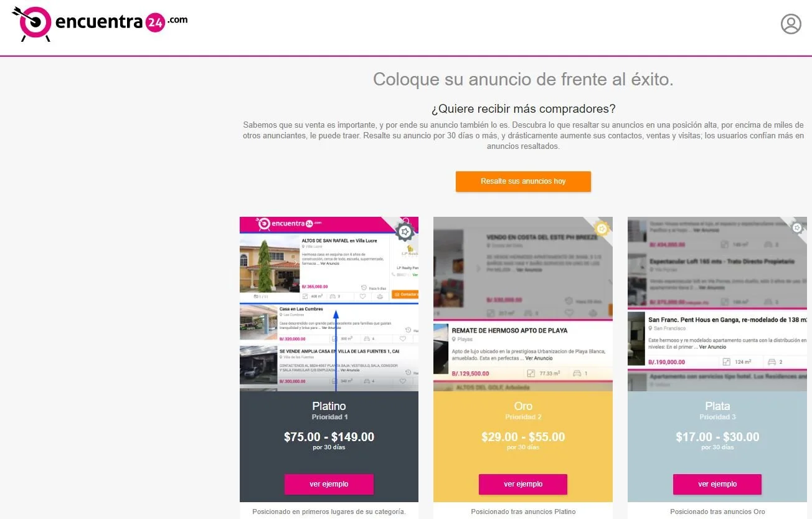View the Oro plan example
Screen dimensions: 812x519
coord(523,484)
